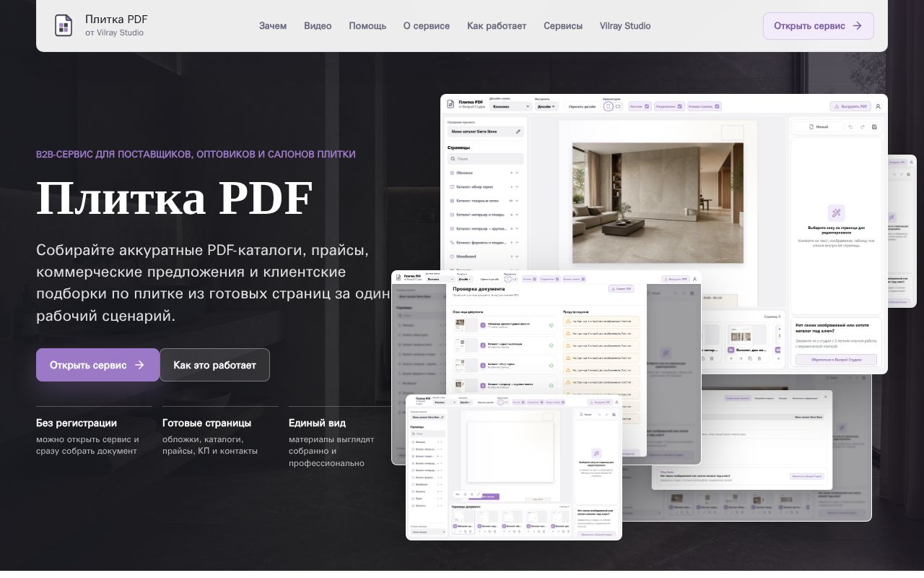Click the Скачать PDF button in document check mockup
The height and width of the screenshot is (578, 924).
coord(622,289)
